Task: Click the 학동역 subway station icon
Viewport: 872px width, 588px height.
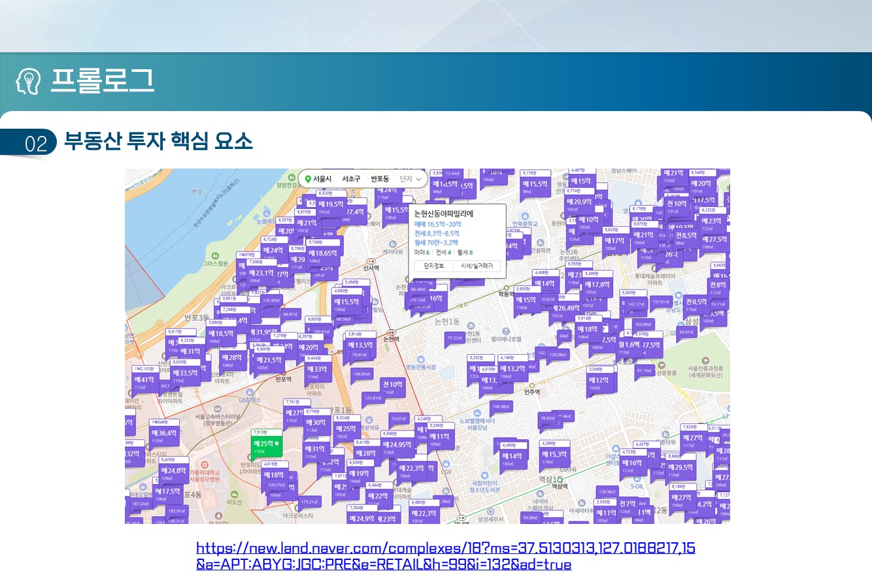Action: pos(507,287)
